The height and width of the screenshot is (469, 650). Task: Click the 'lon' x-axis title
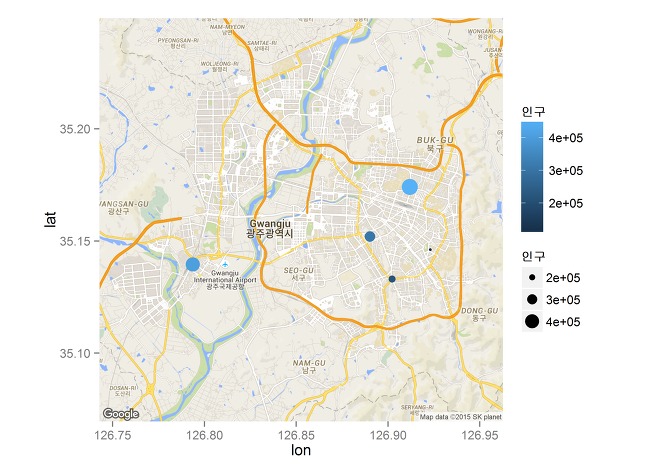tap(301, 450)
